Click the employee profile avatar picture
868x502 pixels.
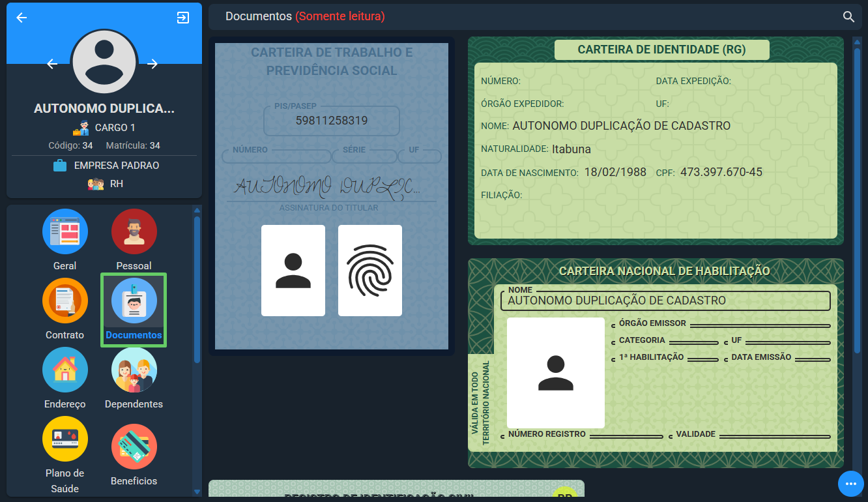[x=104, y=63]
